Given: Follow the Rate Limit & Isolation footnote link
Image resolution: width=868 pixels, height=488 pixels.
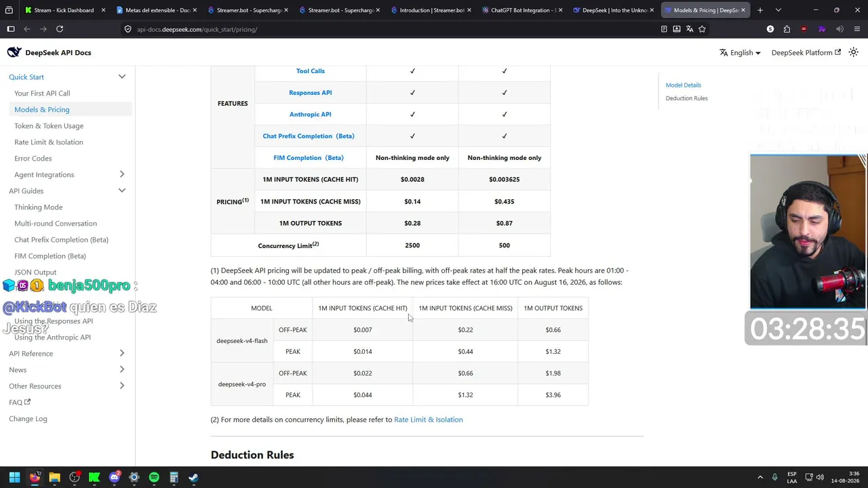Looking at the screenshot, I should (429, 420).
